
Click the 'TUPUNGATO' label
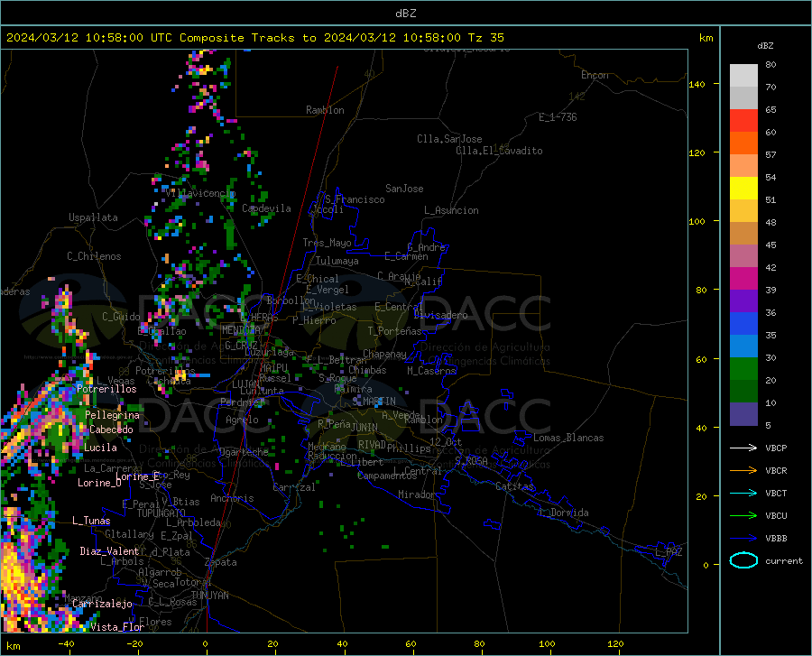coord(161,513)
